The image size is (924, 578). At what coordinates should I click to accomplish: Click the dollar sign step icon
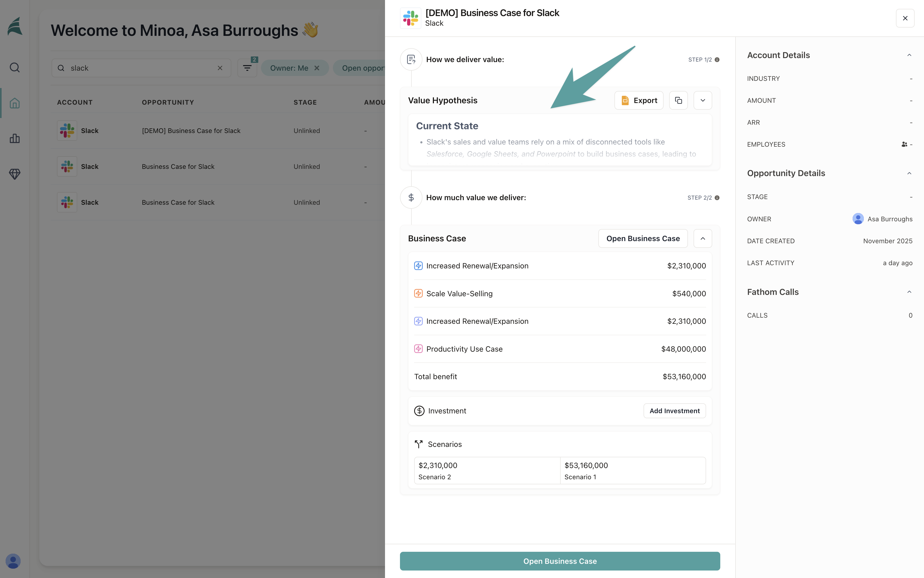[411, 197]
